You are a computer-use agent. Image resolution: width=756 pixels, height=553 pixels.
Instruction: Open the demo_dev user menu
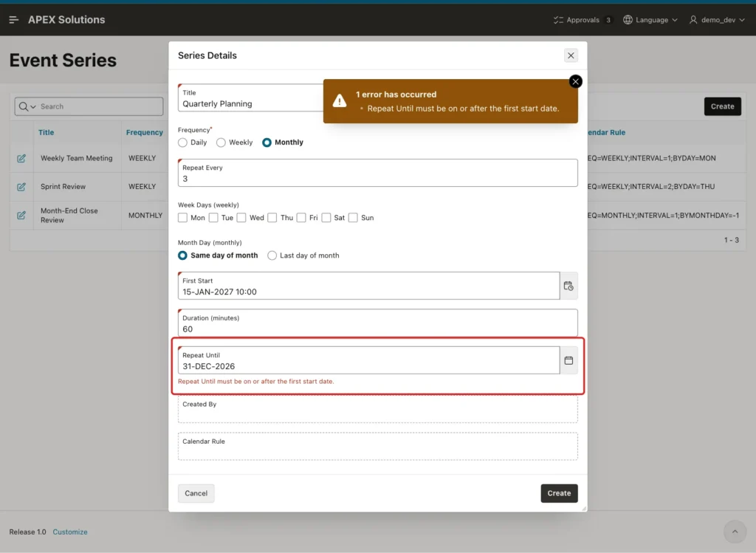(717, 20)
